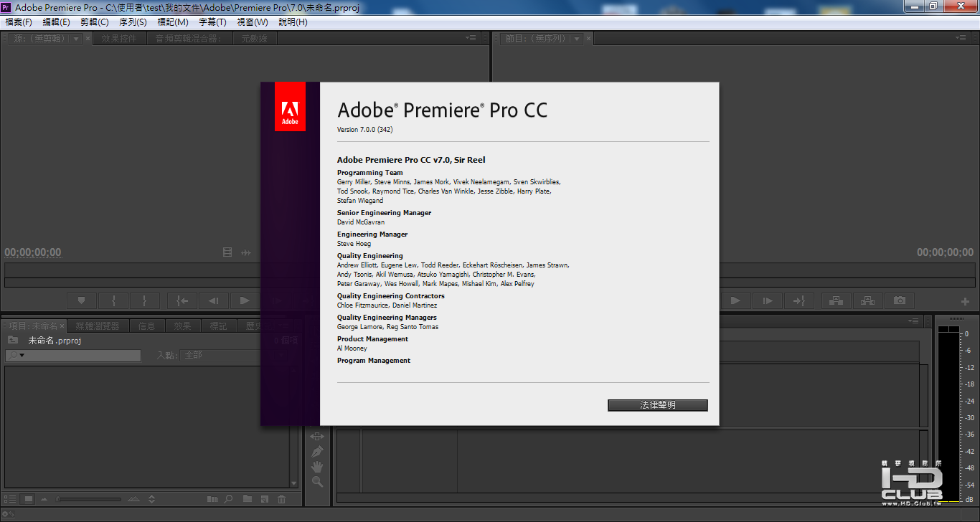Click the Extract button in Program monitor
Screen dimensions: 980x522
click(x=868, y=300)
